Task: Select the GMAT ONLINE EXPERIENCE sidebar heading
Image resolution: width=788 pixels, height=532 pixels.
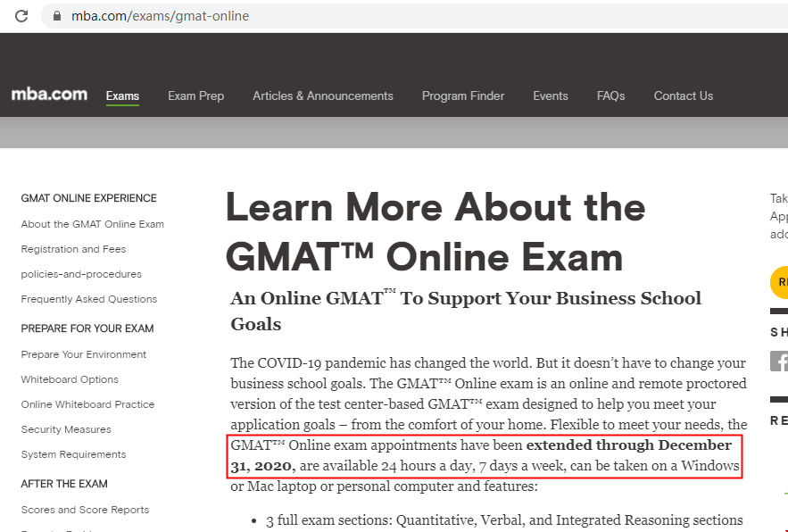Action: click(89, 198)
